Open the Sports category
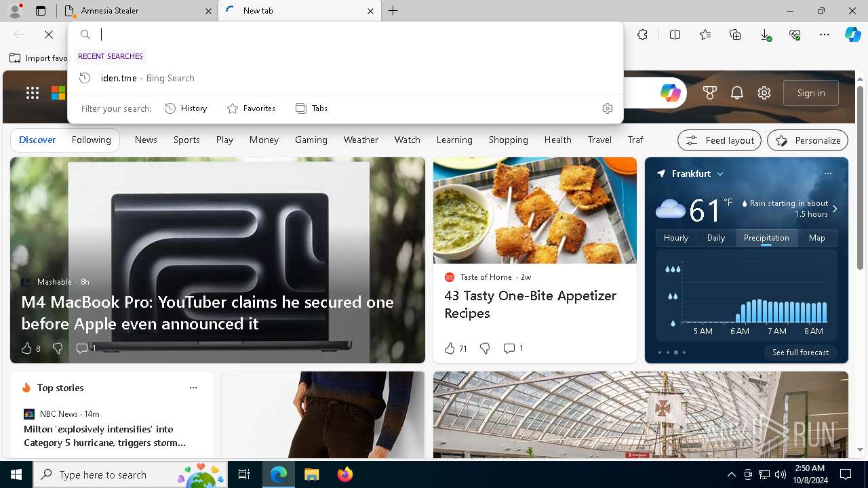Image resolution: width=868 pixels, height=488 pixels. (x=186, y=140)
